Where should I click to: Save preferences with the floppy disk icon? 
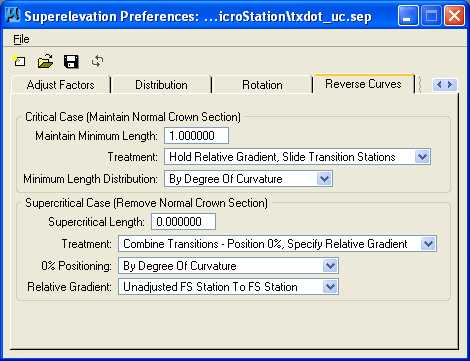71,62
